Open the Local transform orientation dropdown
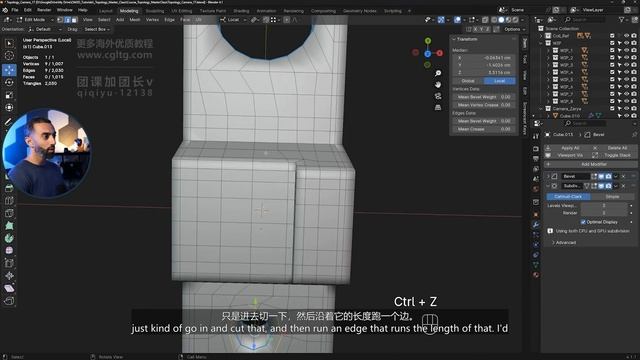This screenshot has height=360, width=640. [x=233, y=20]
